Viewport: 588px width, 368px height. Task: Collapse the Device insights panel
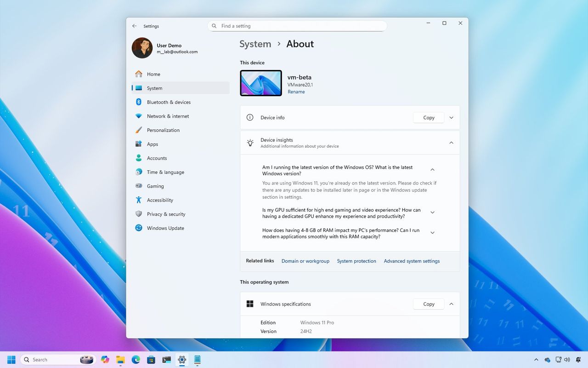pos(451,143)
